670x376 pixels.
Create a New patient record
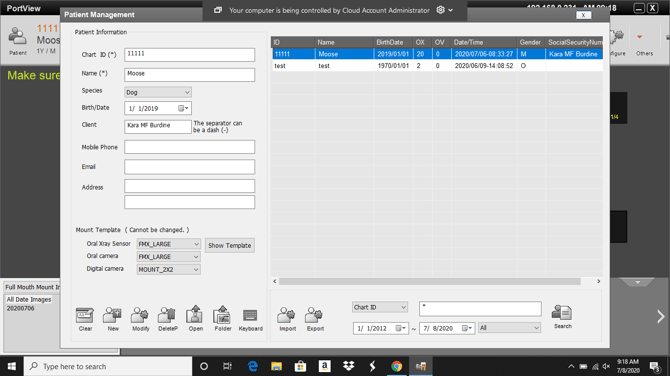[x=113, y=319]
